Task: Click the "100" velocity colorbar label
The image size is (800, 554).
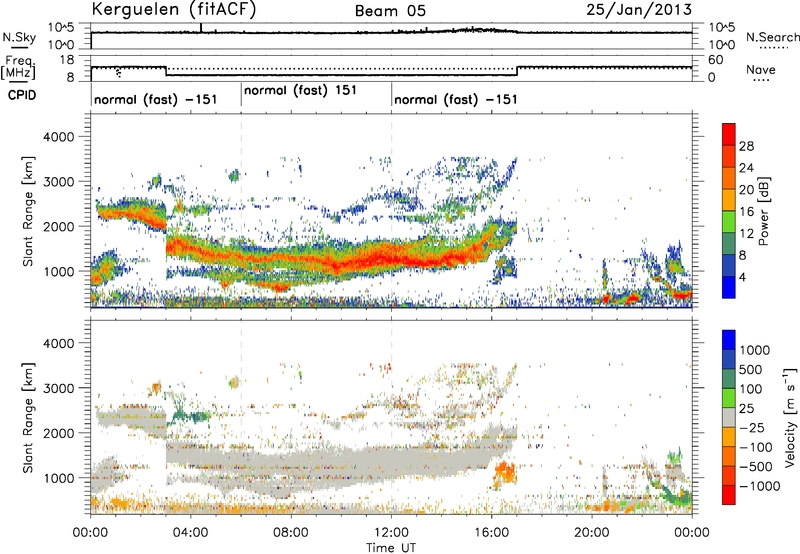Action: pos(751,389)
